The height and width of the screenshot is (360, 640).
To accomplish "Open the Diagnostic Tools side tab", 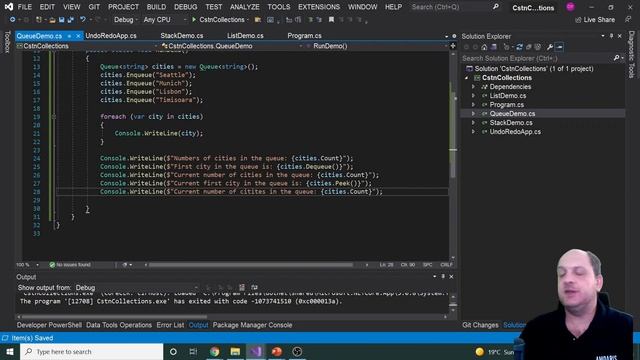I will (632, 54).
